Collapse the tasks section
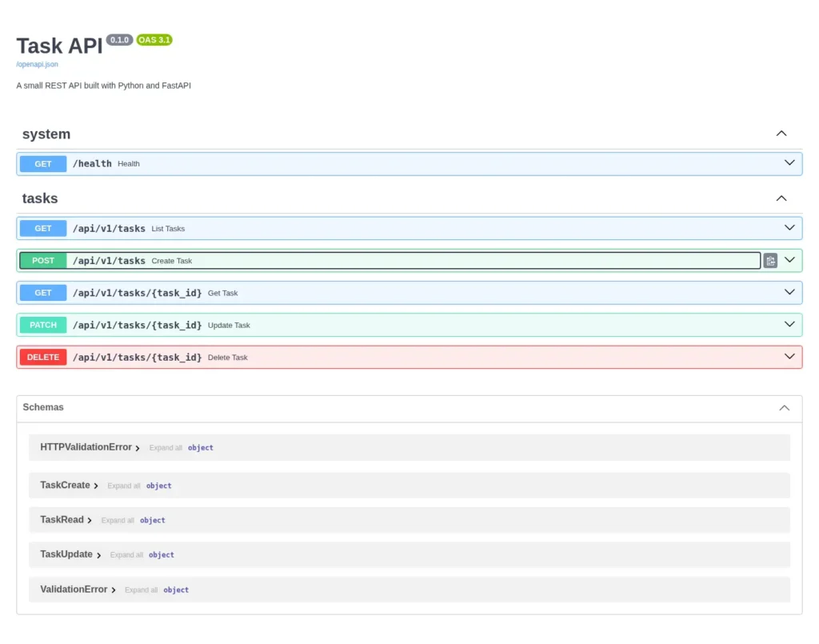 (x=781, y=198)
